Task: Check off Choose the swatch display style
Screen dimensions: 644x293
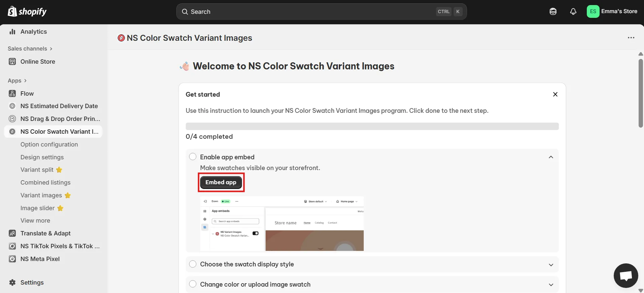Action: coord(193,264)
